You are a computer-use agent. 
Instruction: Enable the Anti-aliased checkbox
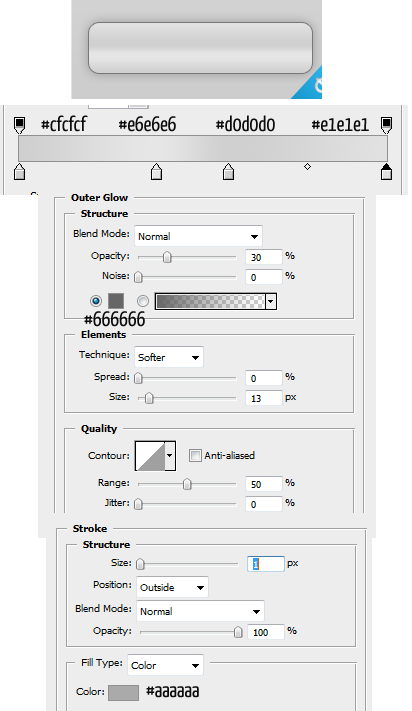pyautogui.click(x=195, y=455)
